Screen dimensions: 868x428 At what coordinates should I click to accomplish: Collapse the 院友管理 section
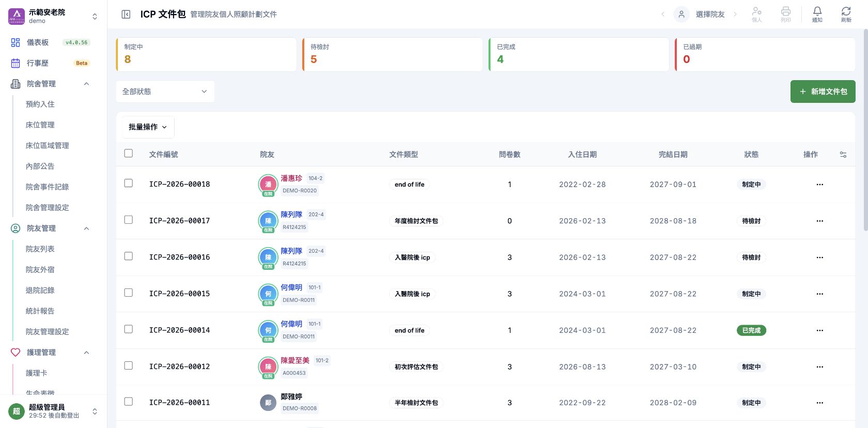coord(86,228)
